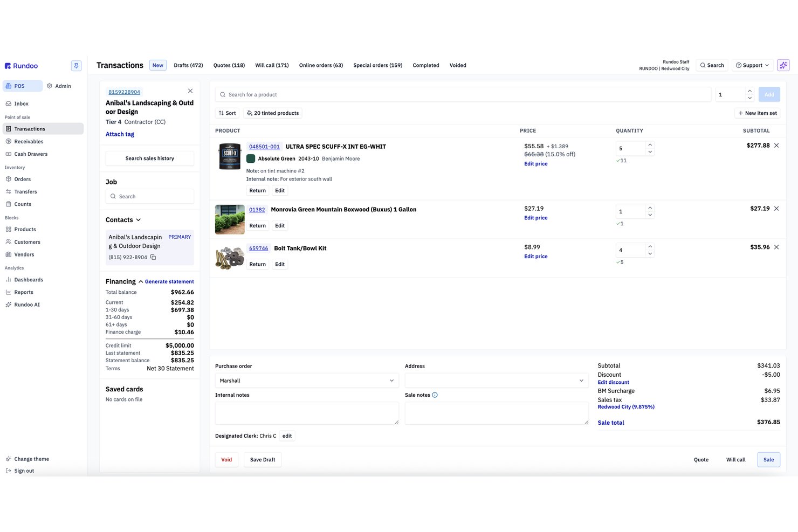The height and width of the screenshot is (532, 798).
Task: Switch to Online orders (63) tab
Action: click(x=321, y=65)
